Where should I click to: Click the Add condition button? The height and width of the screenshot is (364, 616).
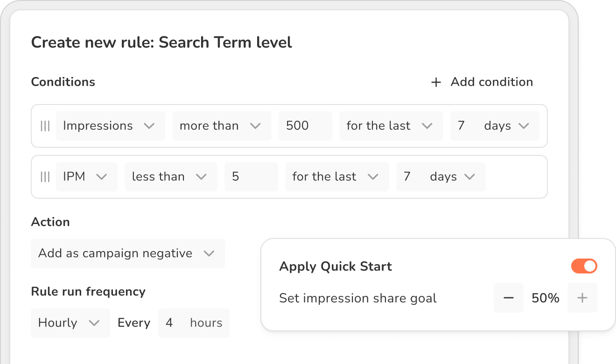(x=491, y=82)
